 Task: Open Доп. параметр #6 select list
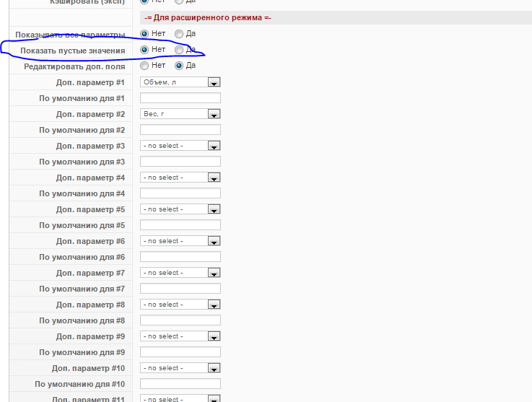pyautogui.click(x=180, y=241)
